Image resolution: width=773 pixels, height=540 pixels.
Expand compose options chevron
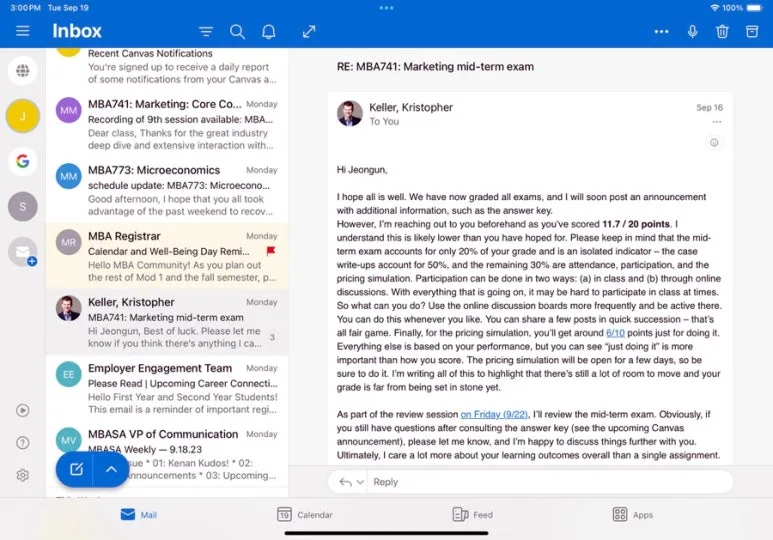coord(111,469)
